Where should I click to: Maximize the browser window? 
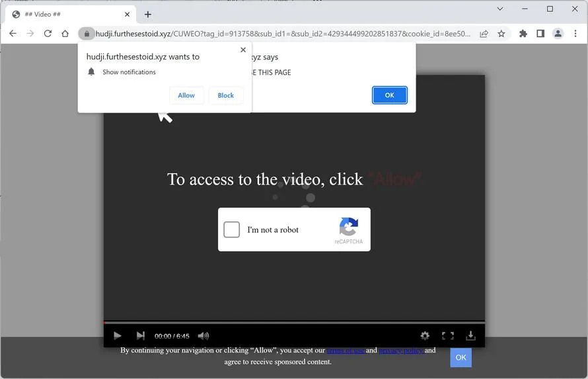550,9
